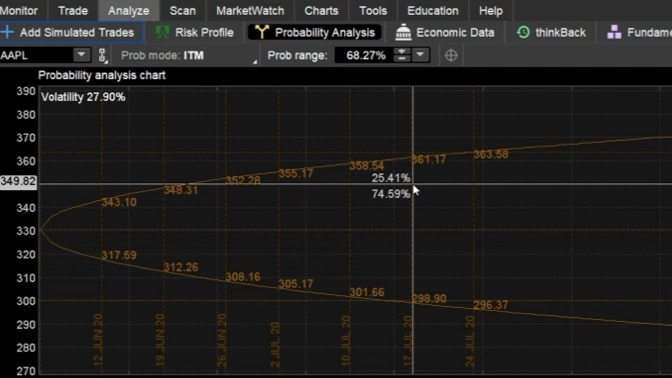The image size is (672, 378).
Task: Click the Probability Analysis fork icon
Action: (x=261, y=33)
